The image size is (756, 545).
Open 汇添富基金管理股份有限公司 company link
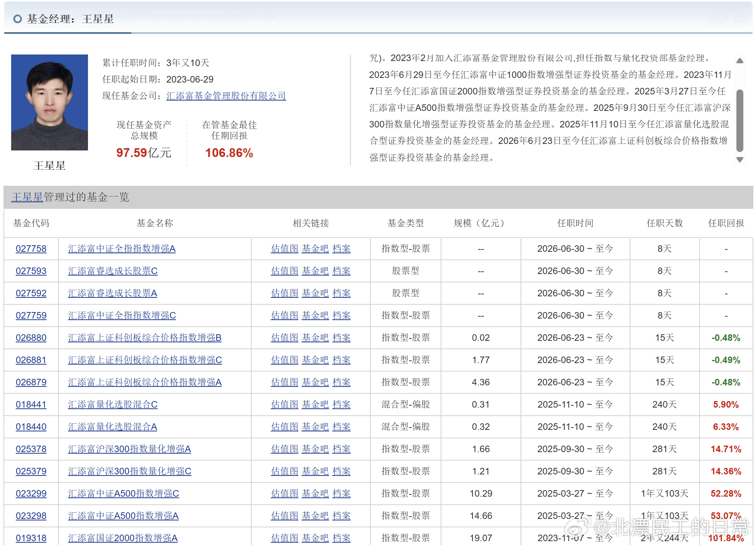pyautogui.click(x=226, y=96)
